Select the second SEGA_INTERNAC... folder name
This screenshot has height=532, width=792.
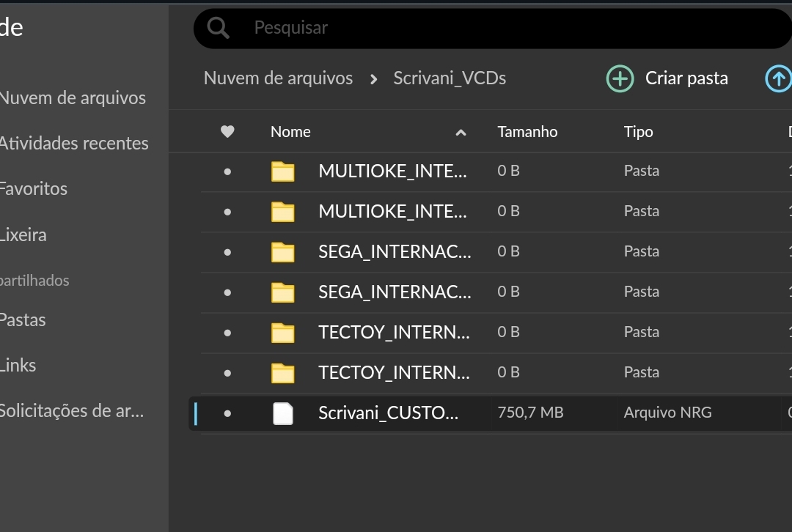(395, 292)
